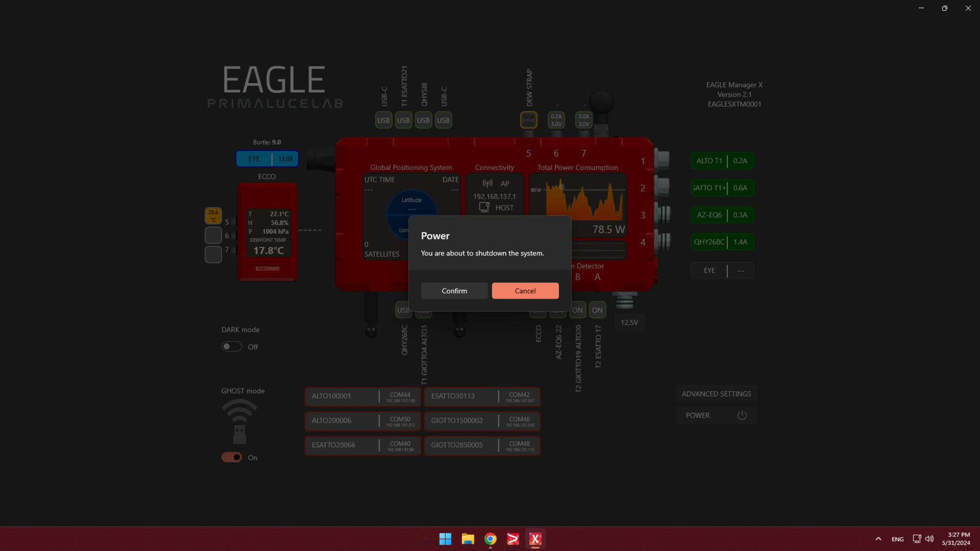Screen dimensions: 980x551
Task: Toggle T2 GIOTTO19 ALTO20 ON switch
Action: pyautogui.click(x=578, y=310)
